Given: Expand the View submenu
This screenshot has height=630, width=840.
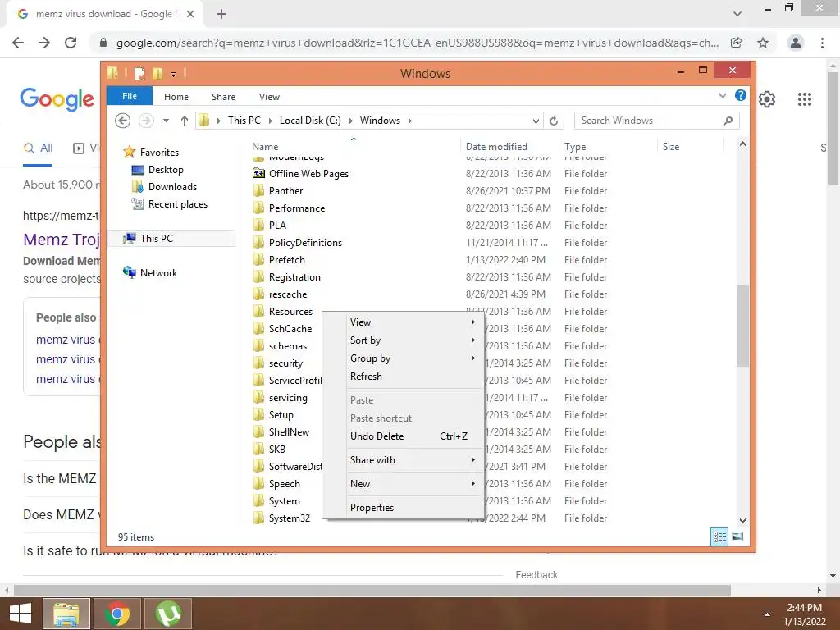Looking at the screenshot, I should (403, 322).
